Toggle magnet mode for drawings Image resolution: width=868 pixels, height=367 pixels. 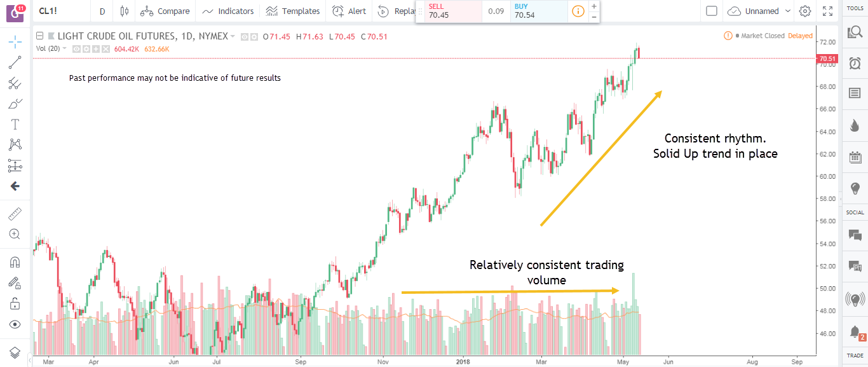[x=15, y=262]
